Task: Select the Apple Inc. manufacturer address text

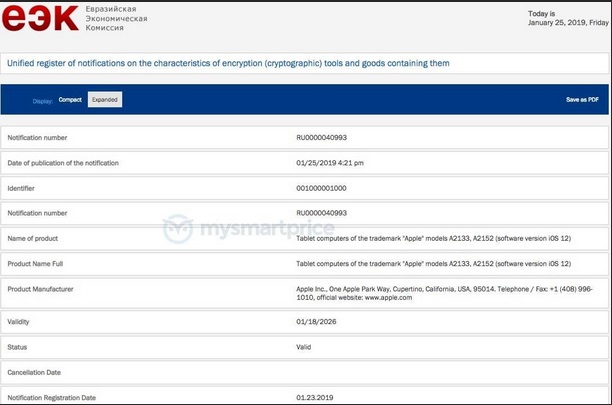Action: coord(444,293)
